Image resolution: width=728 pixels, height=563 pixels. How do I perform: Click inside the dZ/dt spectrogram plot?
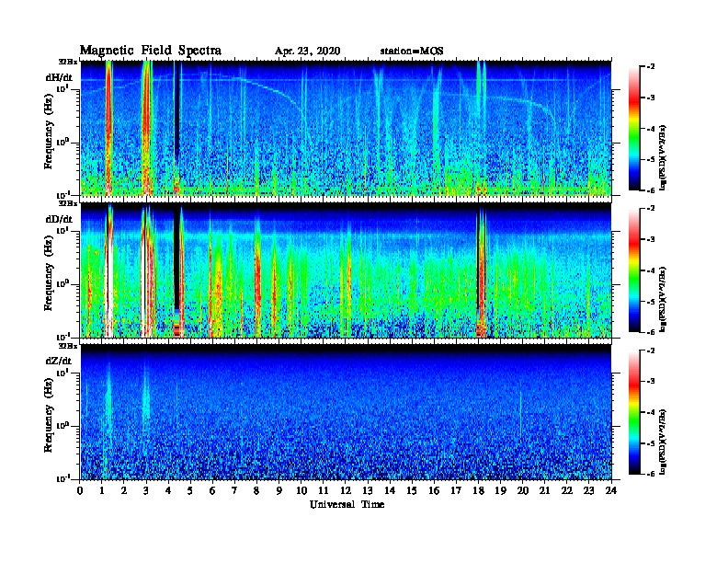tap(346, 412)
